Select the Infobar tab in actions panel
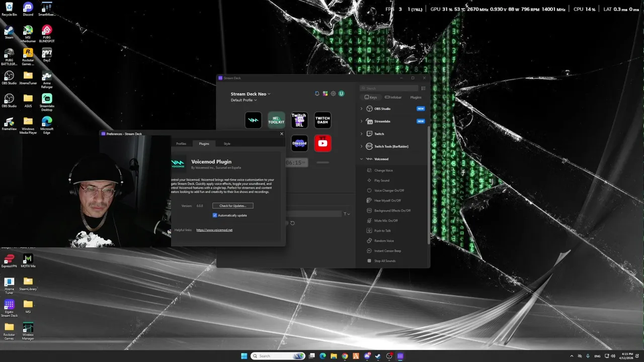644x362 pixels. click(x=393, y=97)
